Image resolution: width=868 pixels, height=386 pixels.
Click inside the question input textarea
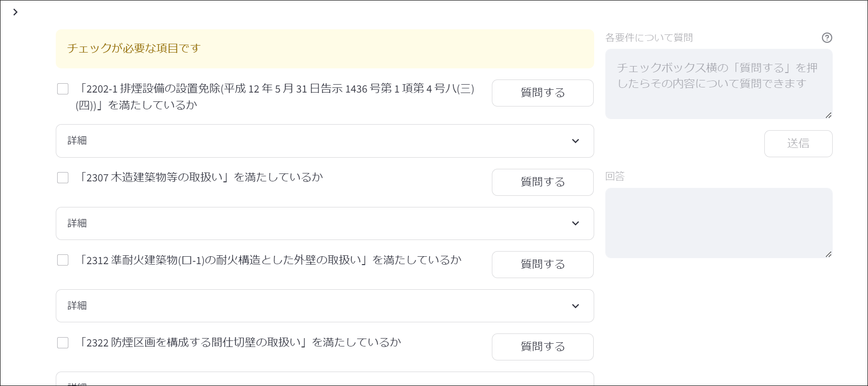[718, 84]
